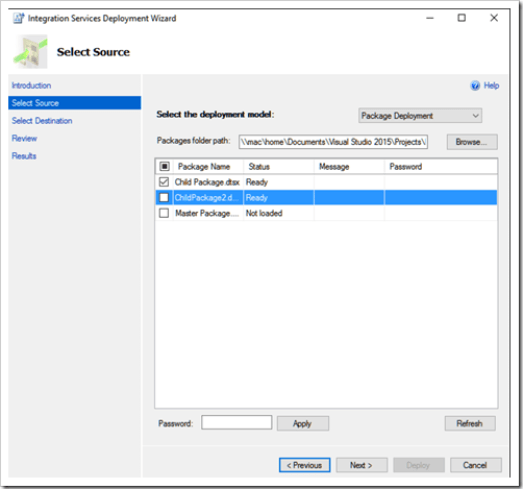The image size is (523, 489).
Task: Open the deployment model dropdown
Action: click(420, 116)
